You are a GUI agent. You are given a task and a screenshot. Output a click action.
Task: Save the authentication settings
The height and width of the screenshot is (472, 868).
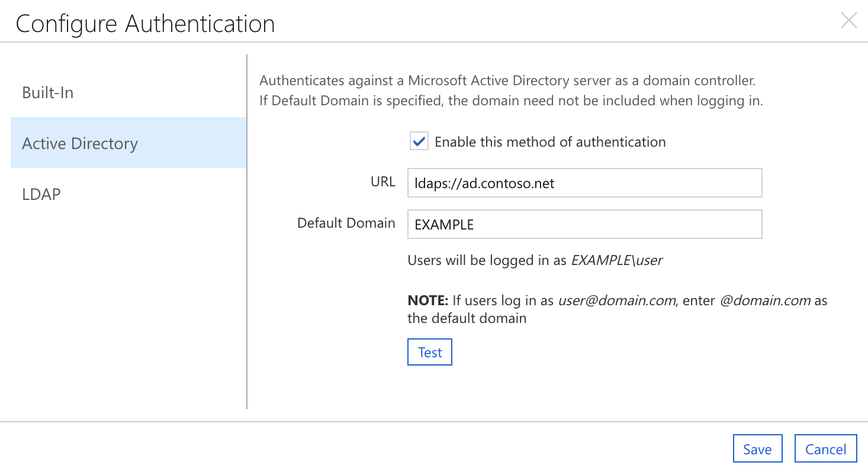click(757, 449)
